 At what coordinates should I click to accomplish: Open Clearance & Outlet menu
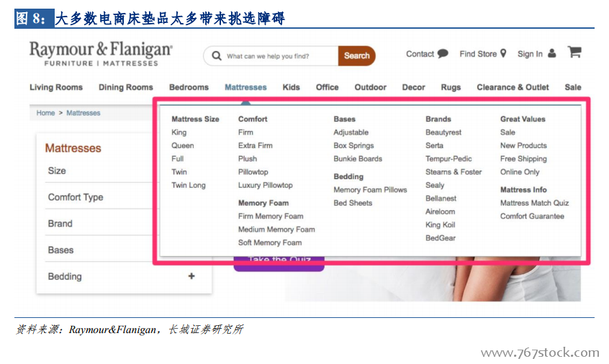click(513, 87)
